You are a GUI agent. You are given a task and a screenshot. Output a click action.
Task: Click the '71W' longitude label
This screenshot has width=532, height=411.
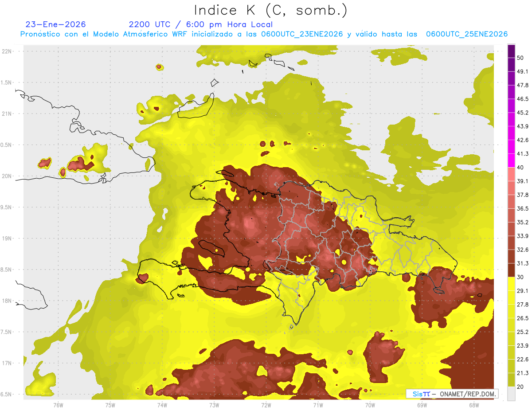(318, 405)
